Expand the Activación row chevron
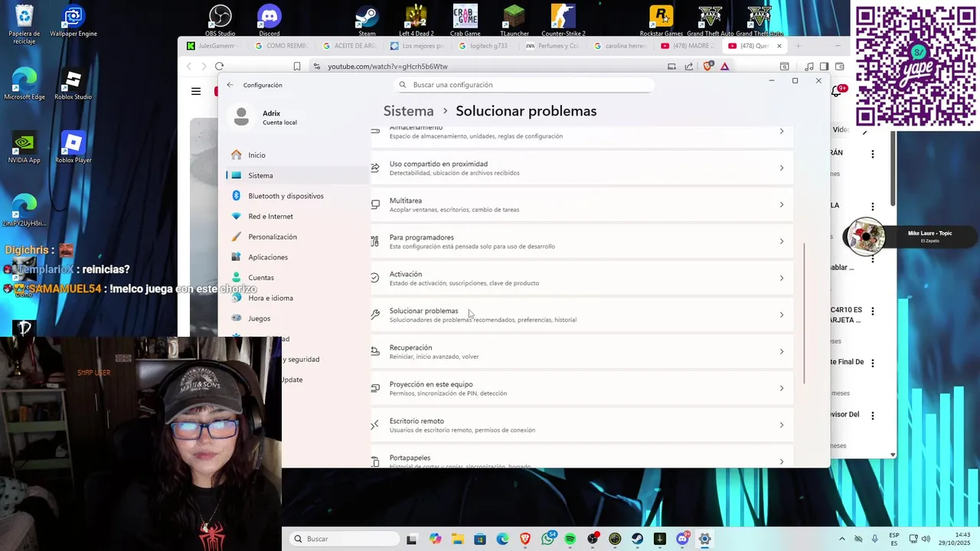The width and height of the screenshot is (980, 551). pyautogui.click(x=781, y=278)
